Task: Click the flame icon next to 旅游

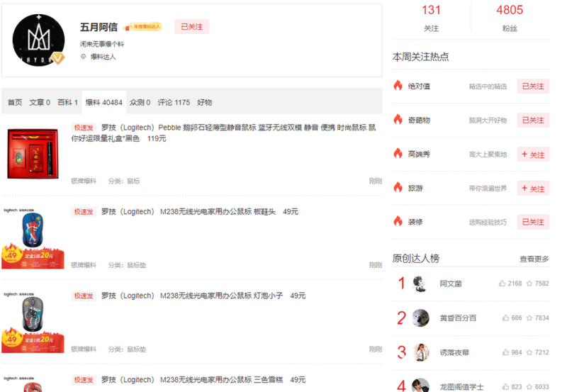Action: click(398, 188)
